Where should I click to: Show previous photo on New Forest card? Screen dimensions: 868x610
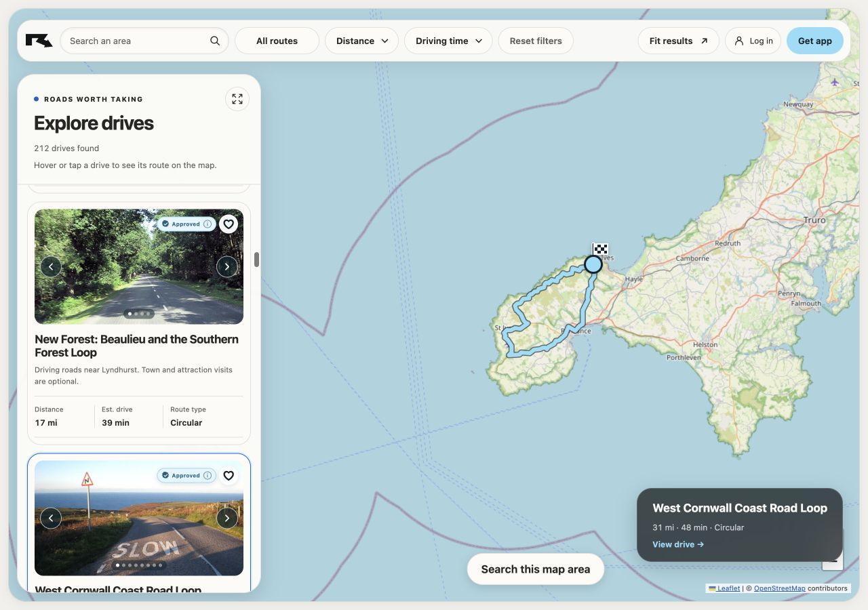click(51, 266)
